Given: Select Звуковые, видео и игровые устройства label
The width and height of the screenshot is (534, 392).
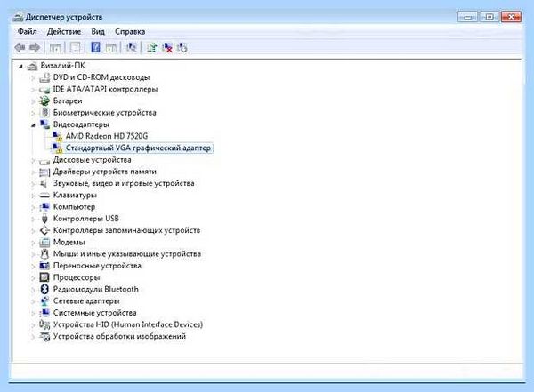Looking at the screenshot, I should pyautogui.click(x=124, y=183).
